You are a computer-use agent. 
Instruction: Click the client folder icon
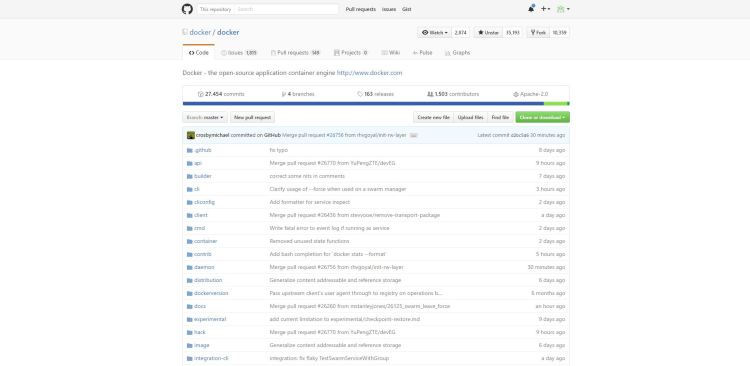[x=189, y=215]
